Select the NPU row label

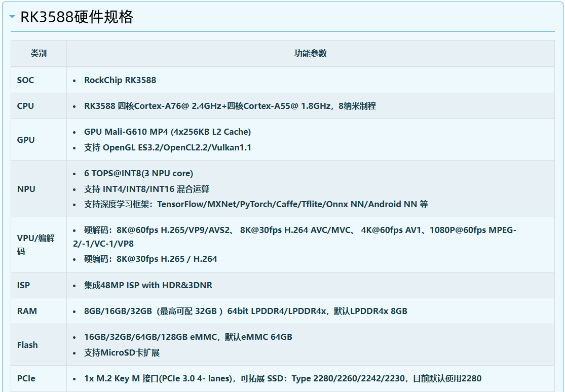tap(26, 189)
